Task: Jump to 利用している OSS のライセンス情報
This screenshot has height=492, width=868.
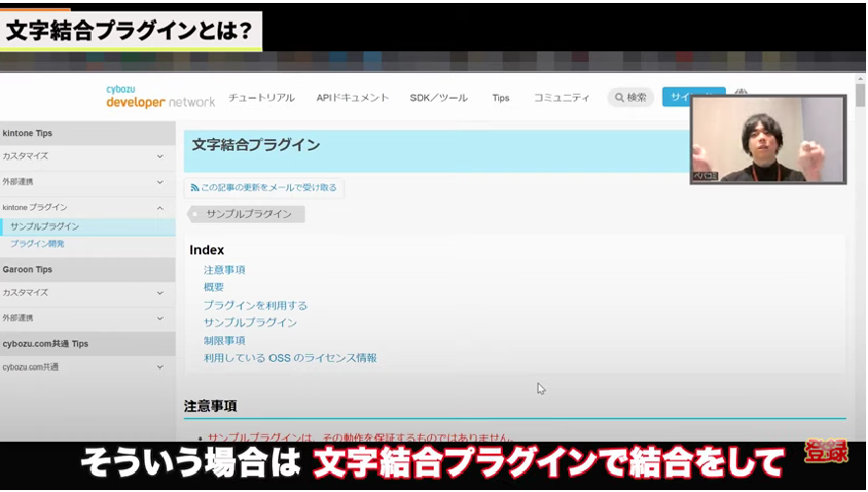Action: pyautogui.click(x=290, y=358)
